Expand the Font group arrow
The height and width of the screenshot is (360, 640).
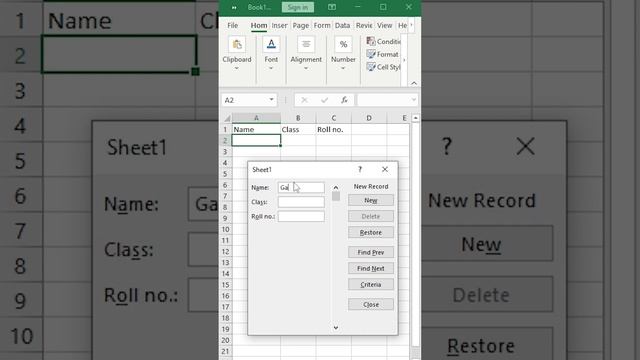(271, 68)
